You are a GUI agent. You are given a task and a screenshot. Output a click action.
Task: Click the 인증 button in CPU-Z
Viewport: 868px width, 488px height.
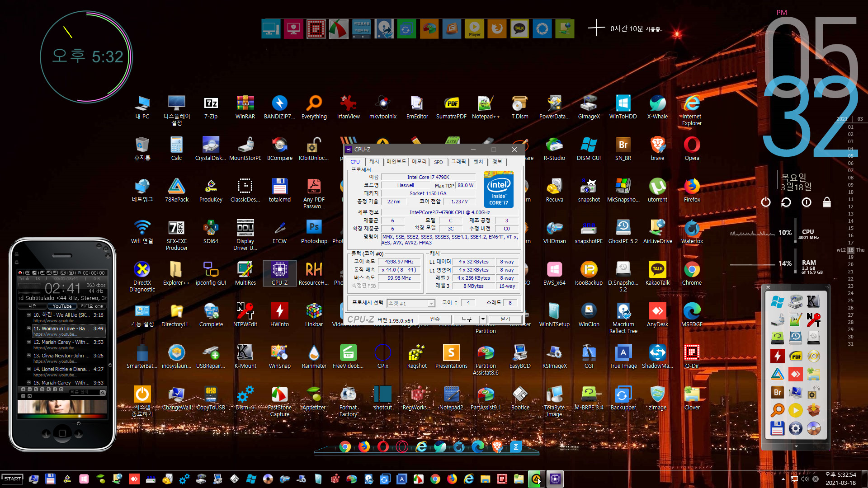coord(435,319)
